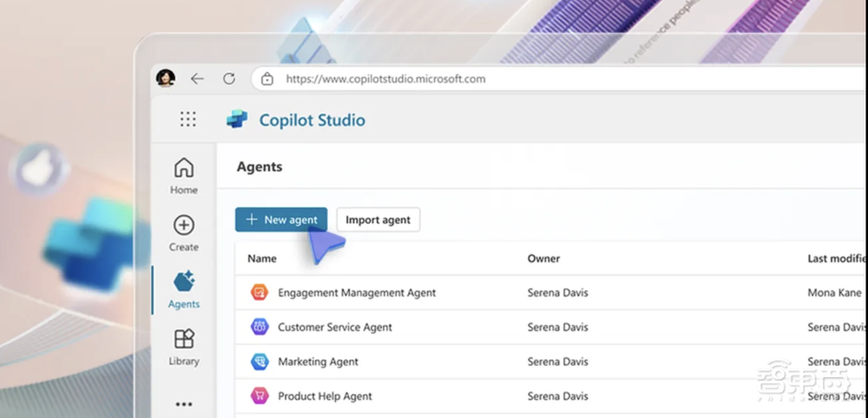This screenshot has width=868, height=418.
Task: Open the browser profile avatar
Action: tap(166, 79)
